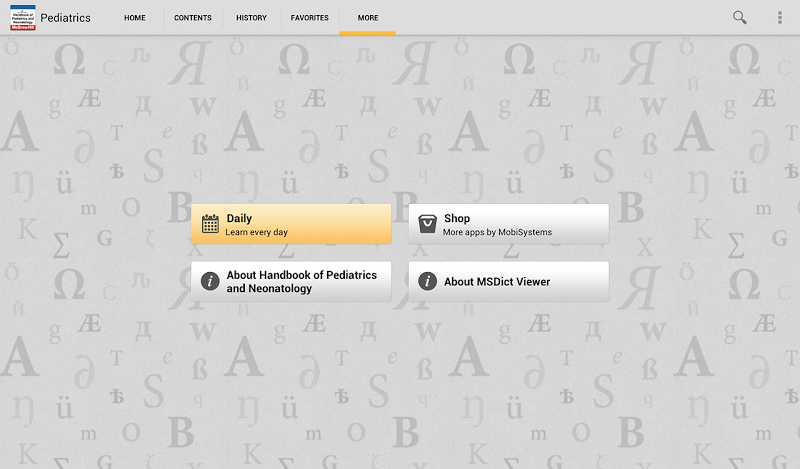The width and height of the screenshot is (800, 469).
Task: Open search with the magnifier icon
Action: point(740,17)
